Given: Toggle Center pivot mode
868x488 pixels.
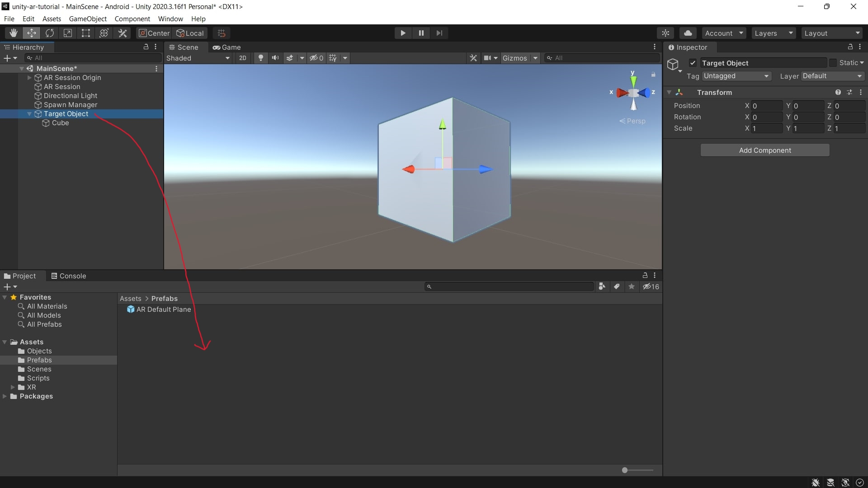Looking at the screenshot, I should 154,33.
